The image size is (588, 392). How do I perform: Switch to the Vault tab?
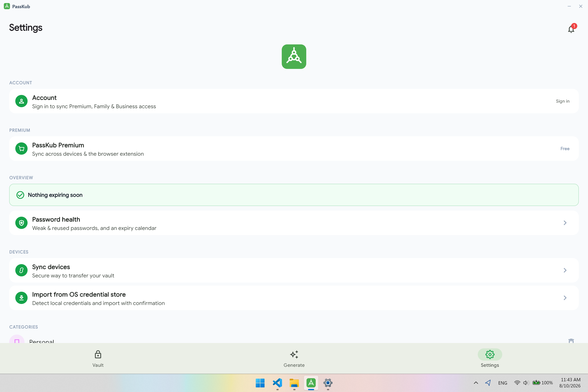point(98,359)
